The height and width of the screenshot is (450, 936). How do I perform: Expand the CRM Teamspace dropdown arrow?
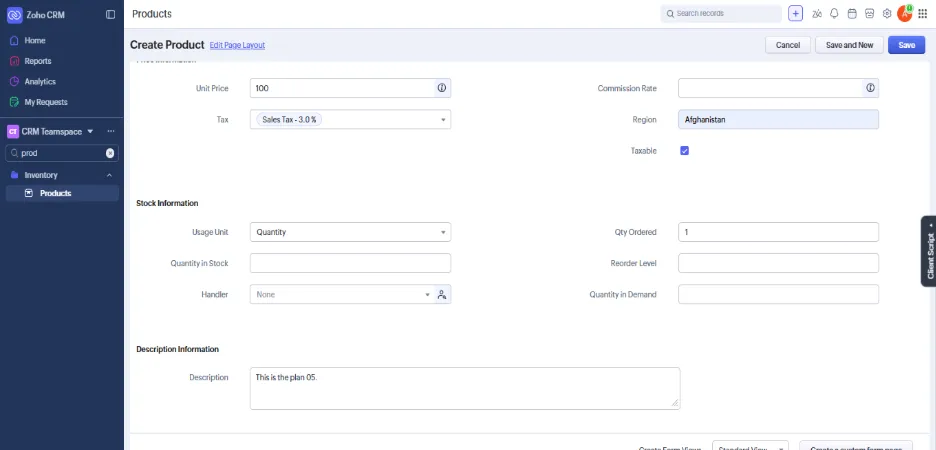pos(90,131)
